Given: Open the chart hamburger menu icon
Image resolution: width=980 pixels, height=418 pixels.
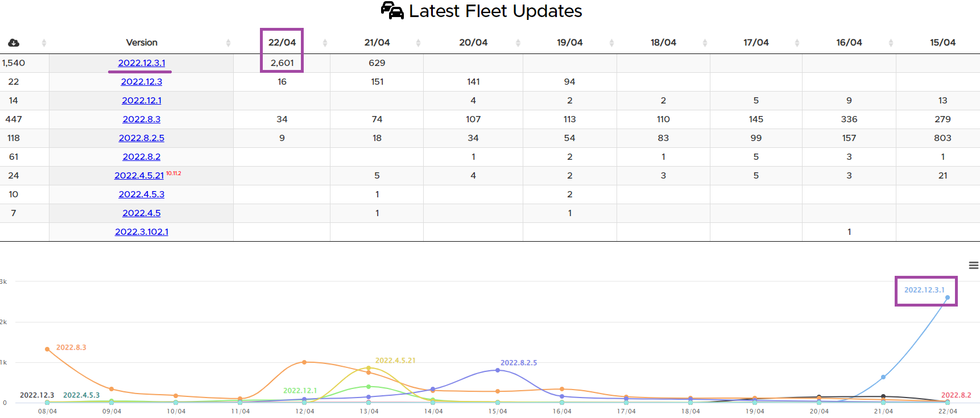Looking at the screenshot, I should pyautogui.click(x=973, y=266).
